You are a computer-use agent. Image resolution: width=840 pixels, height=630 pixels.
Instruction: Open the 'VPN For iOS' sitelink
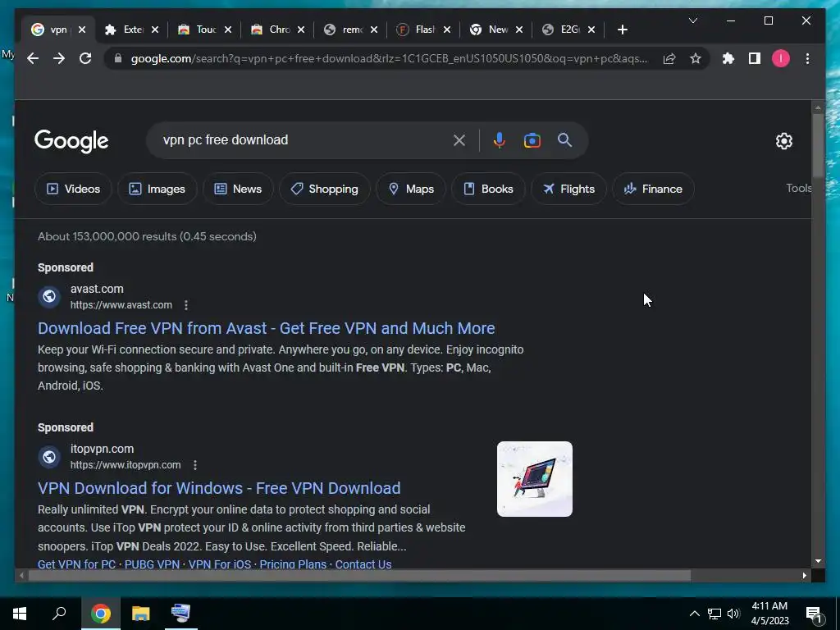click(220, 564)
